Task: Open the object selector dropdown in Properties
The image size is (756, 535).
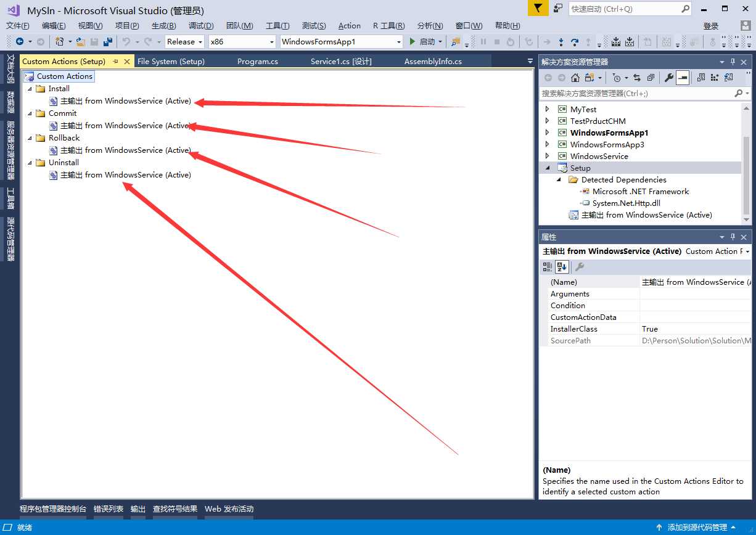Action: click(747, 251)
